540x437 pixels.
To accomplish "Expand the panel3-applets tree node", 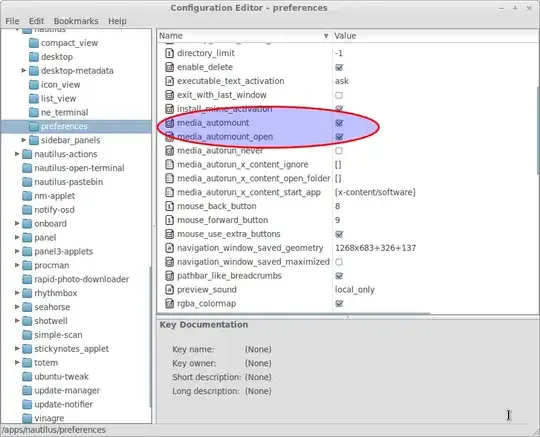I will [x=17, y=251].
